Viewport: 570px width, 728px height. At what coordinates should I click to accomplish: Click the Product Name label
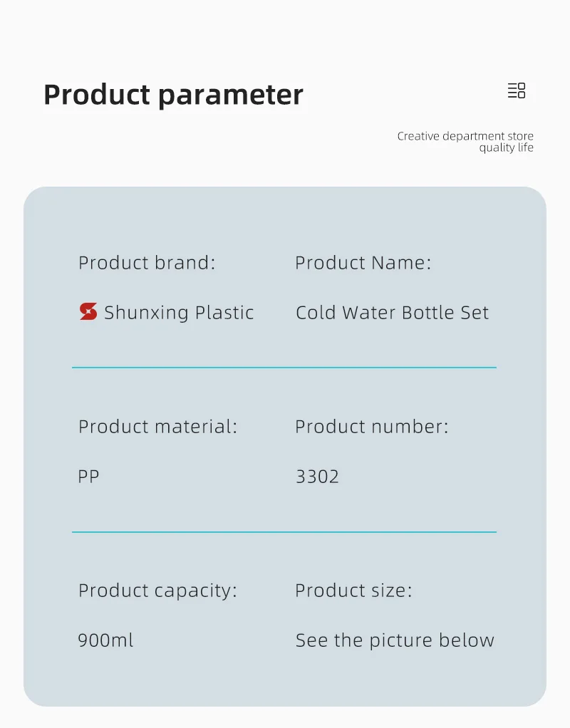pos(363,263)
